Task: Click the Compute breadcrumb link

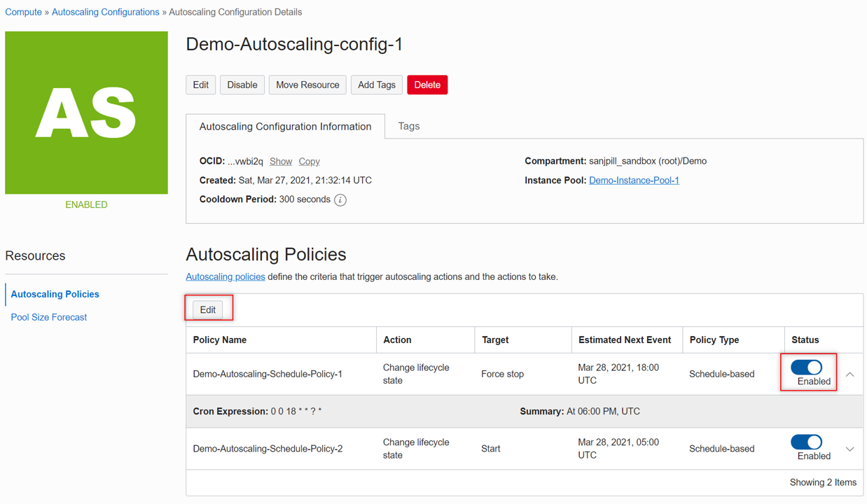Action: [x=23, y=11]
